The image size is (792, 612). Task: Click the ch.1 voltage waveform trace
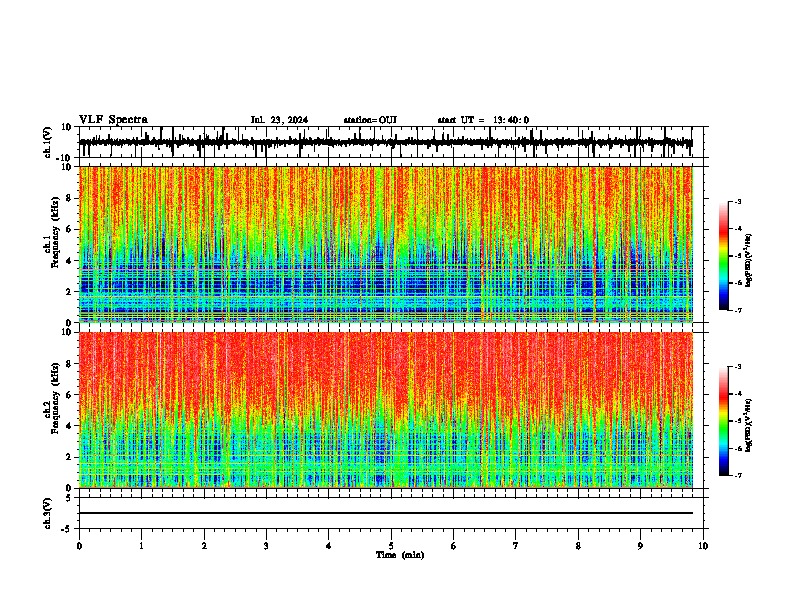pos(386,142)
